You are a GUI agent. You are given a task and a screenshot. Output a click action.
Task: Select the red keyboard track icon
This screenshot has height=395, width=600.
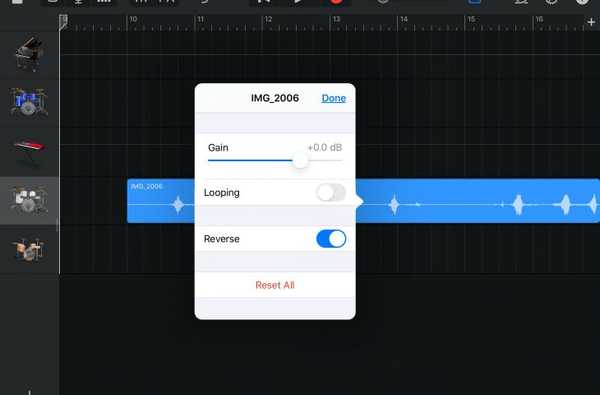click(29, 148)
